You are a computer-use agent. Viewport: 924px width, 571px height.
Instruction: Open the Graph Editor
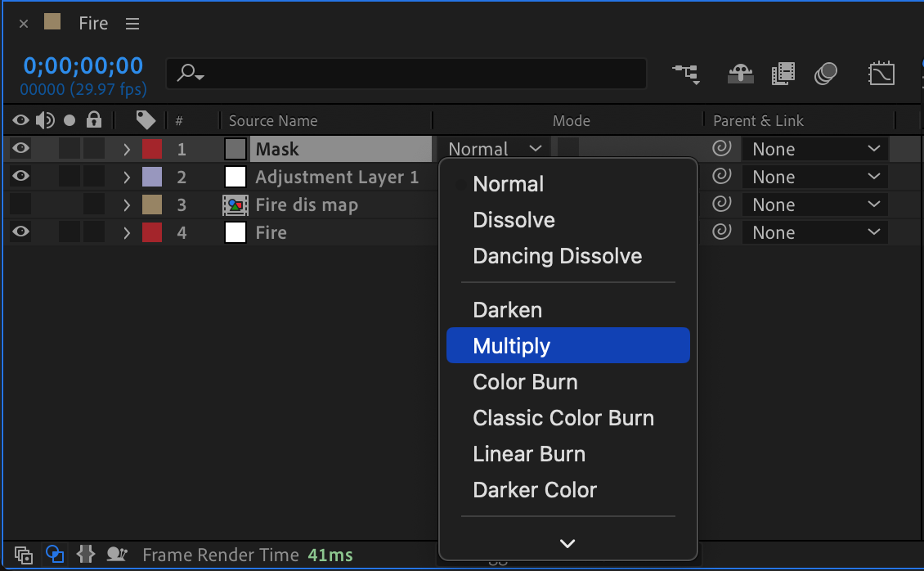[x=881, y=74]
